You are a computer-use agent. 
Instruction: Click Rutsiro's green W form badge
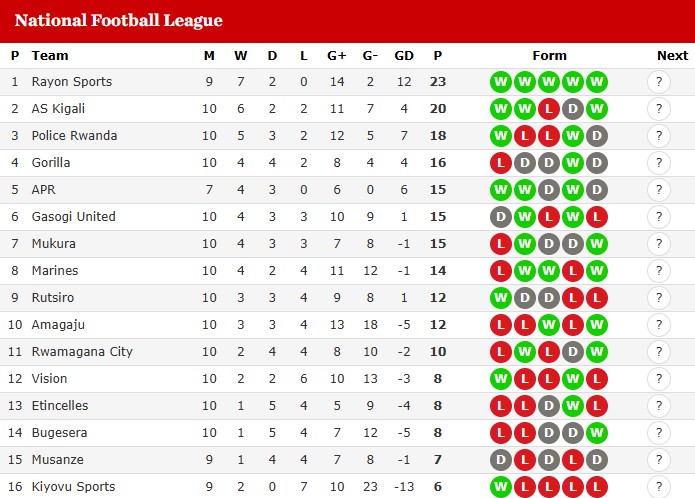point(501,298)
